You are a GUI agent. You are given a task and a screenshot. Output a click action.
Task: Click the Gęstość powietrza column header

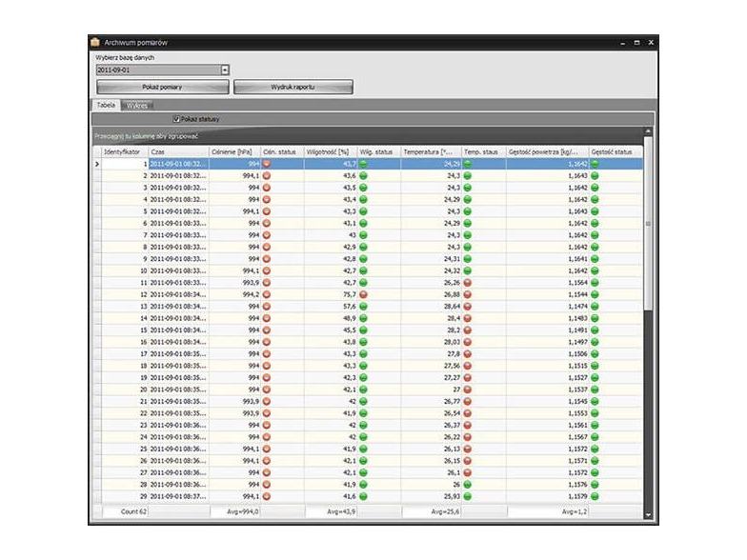(547, 152)
